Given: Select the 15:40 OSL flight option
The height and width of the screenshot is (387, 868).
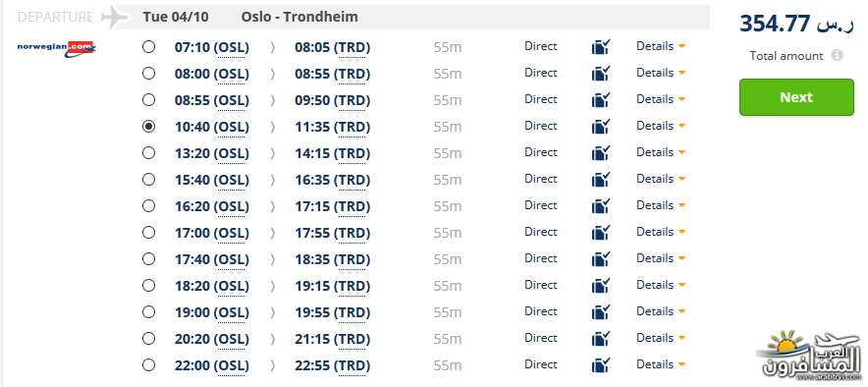Looking at the screenshot, I should (x=148, y=180).
